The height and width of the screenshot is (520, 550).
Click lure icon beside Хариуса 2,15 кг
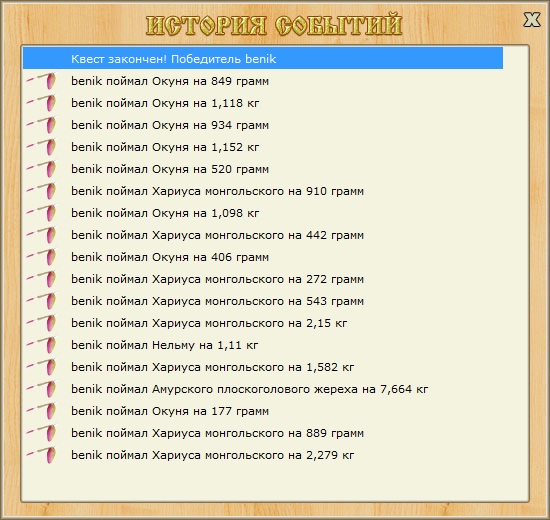(41, 323)
